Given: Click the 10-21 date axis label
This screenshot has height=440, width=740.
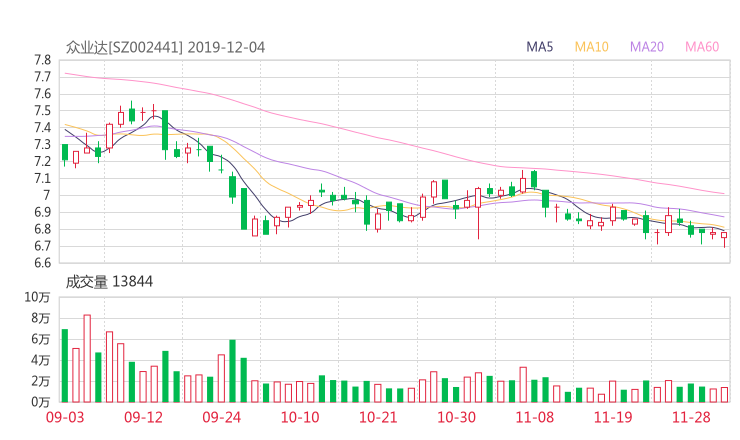Looking at the screenshot, I should [378, 417].
